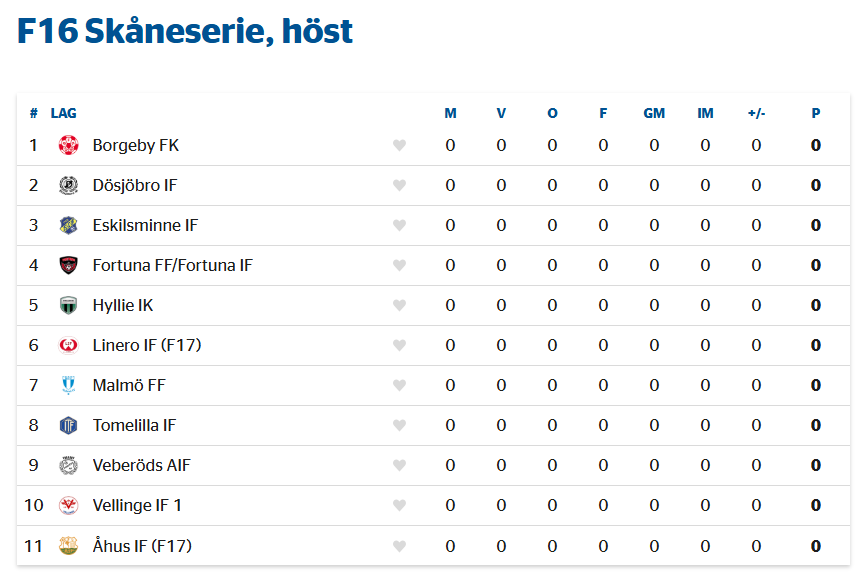This screenshot has height=580, width=867.
Task: Click the Malmö FF club logo
Action: coord(68,385)
